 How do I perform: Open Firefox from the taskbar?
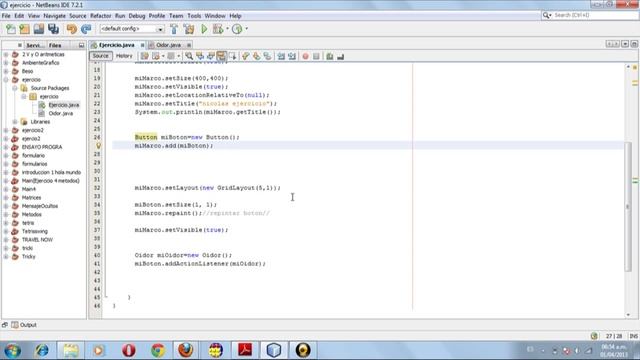pyautogui.click(x=186, y=350)
